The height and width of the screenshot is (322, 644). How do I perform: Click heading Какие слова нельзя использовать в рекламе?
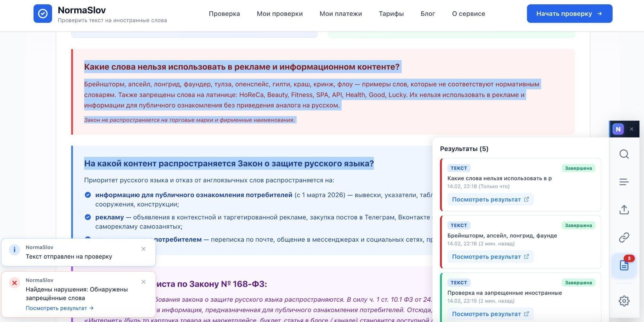242,67
